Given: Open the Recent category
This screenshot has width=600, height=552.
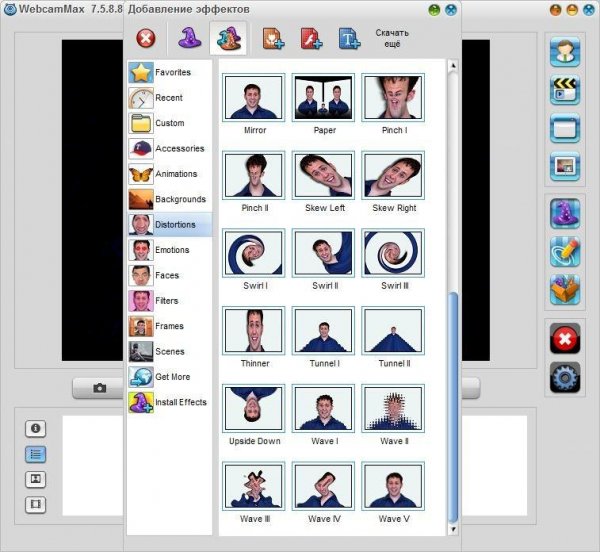Looking at the screenshot, I should click(x=170, y=98).
